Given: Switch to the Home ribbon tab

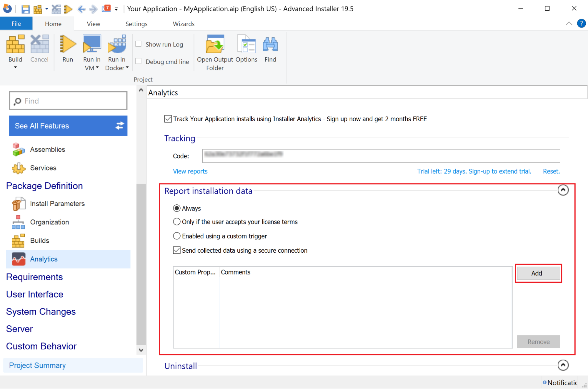Looking at the screenshot, I should 53,24.
